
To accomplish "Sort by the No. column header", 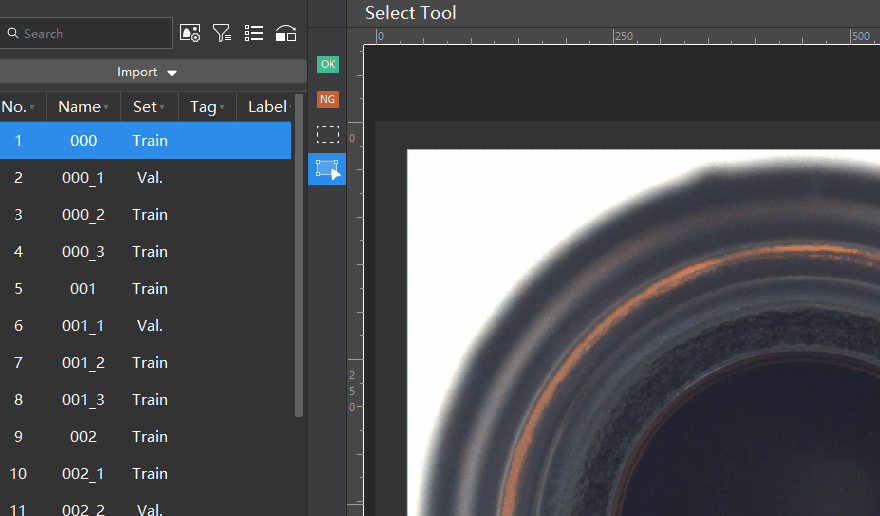I will click(x=14, y=107).
